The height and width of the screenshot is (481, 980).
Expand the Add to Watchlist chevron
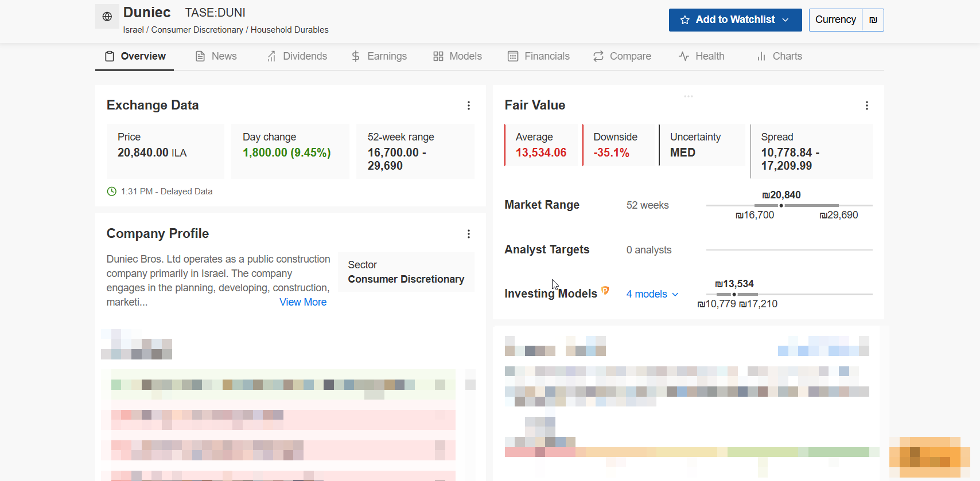click(785, 20)
